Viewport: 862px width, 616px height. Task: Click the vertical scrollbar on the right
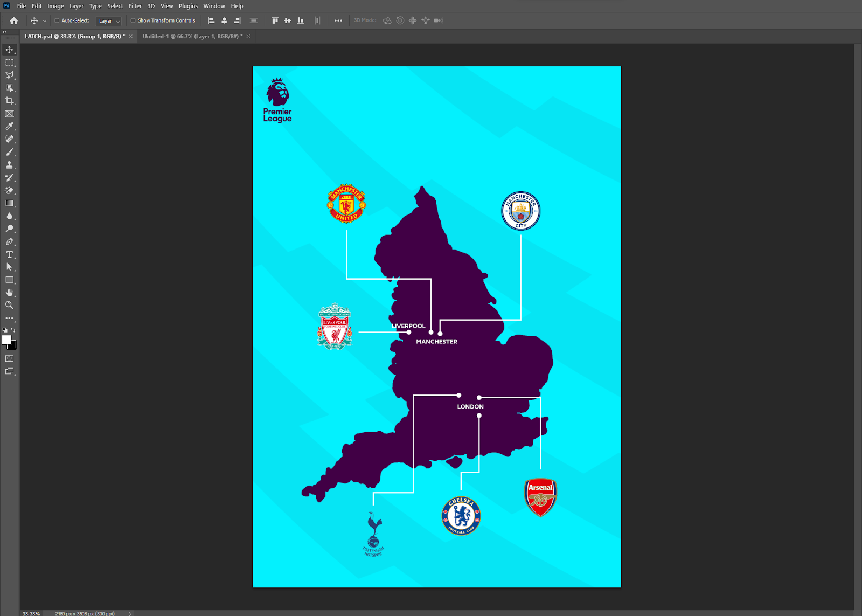coord(858,326)
